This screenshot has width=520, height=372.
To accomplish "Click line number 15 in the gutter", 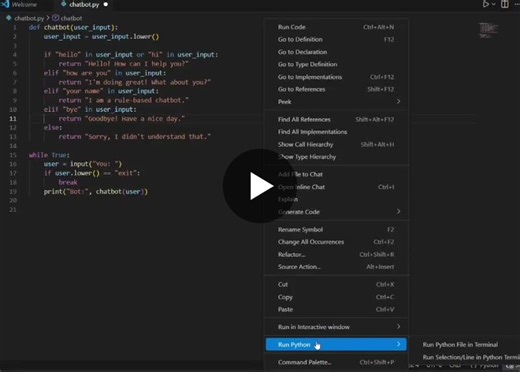I will (x=13, y=155).
